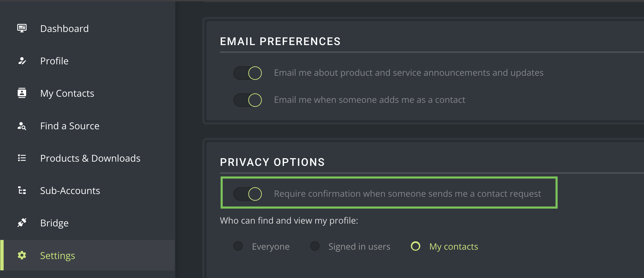Click the Bridge plug icon

pyautogui.click(x=22, y=223)
